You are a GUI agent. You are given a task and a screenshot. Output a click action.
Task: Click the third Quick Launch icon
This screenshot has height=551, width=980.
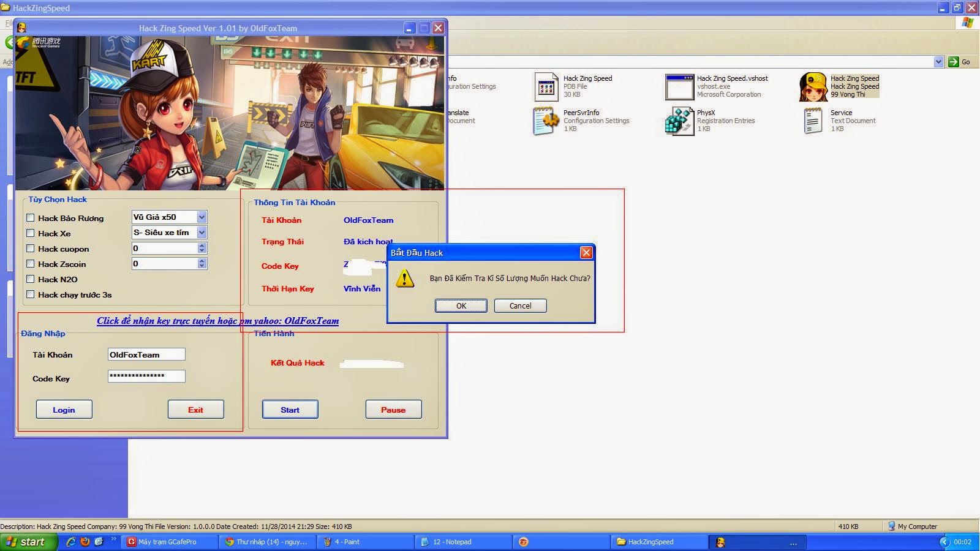99,542
